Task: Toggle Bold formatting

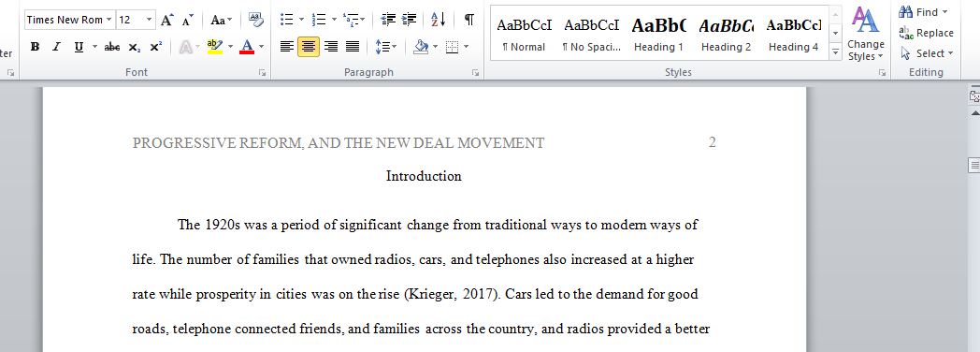Action: tap(35, 47)
